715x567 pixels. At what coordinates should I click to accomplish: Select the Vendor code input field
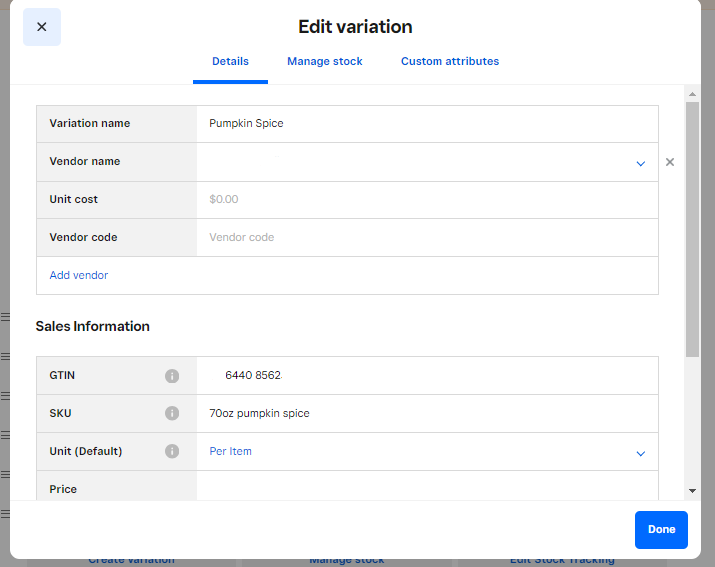[427, 238]
